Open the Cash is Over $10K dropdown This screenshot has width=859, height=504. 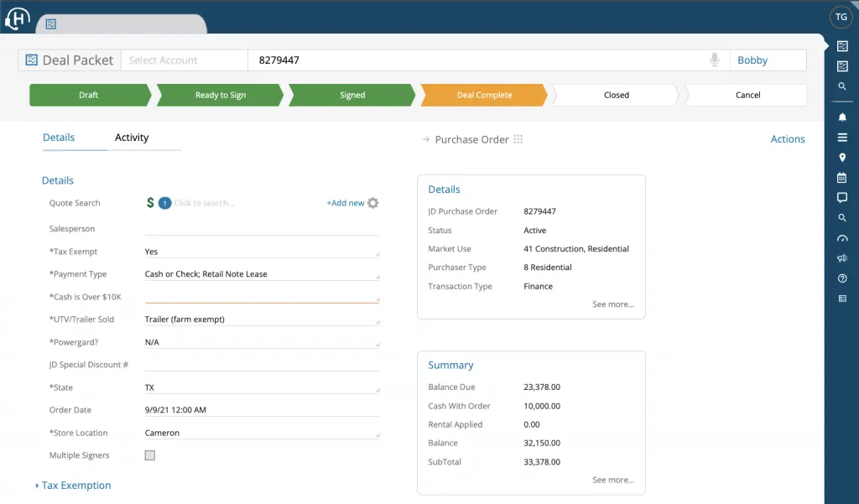point(262,296)
